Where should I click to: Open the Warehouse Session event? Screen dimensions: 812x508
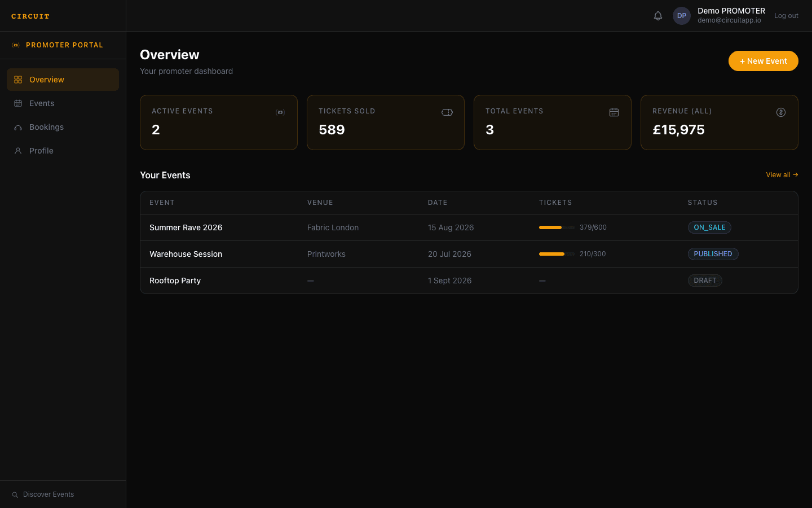point(186,254)
